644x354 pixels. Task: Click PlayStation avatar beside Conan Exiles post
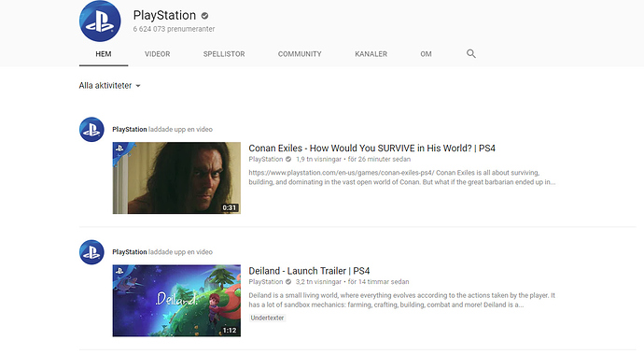(x=91, y=130)
